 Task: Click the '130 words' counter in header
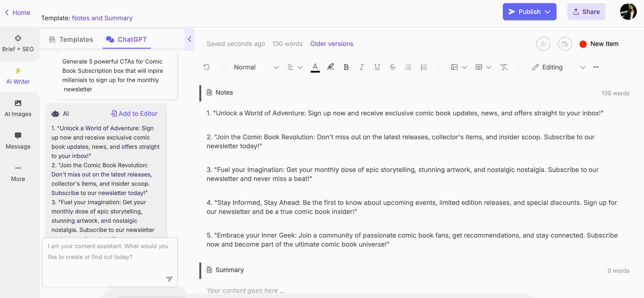click(x=287, y=44)
